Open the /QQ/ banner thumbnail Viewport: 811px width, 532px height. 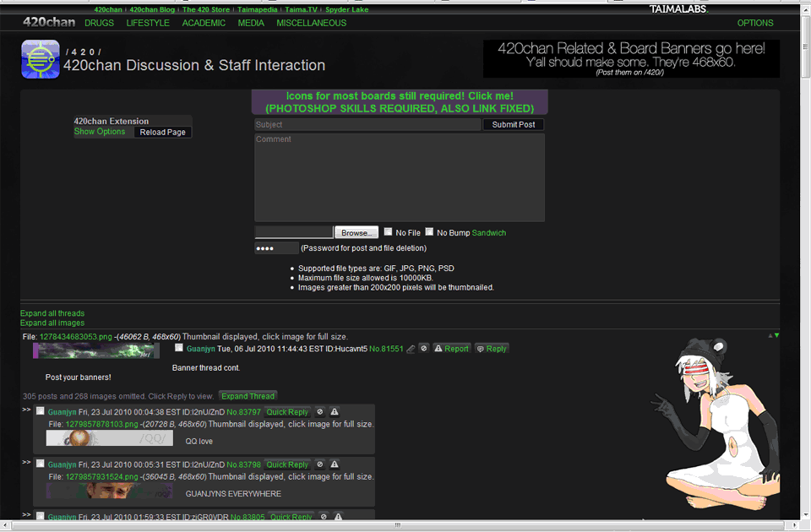pyautogui.click(x=109, y=438)
